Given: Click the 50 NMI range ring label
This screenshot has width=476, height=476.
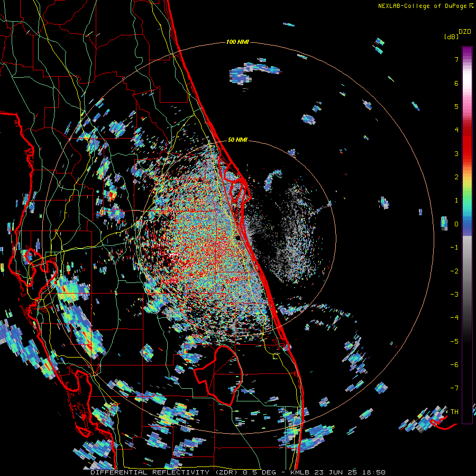Looking at the screenshot, I should coord(237,140).
